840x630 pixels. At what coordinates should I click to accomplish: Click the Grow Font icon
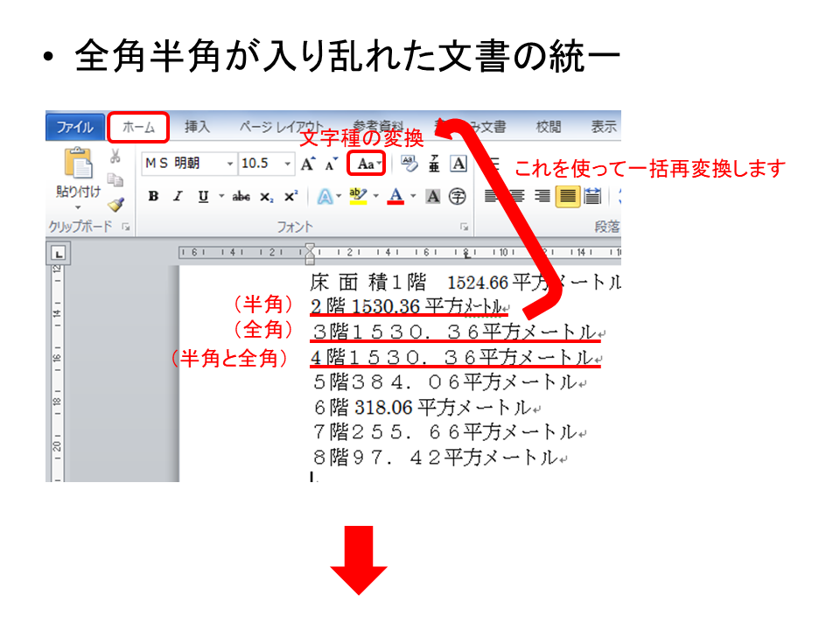coord(308,164)
